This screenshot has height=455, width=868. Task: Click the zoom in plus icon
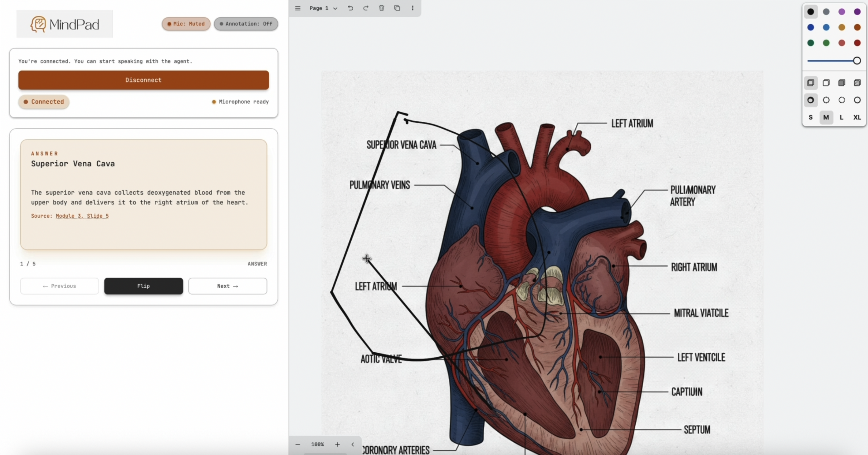click(x=337, y=445)
